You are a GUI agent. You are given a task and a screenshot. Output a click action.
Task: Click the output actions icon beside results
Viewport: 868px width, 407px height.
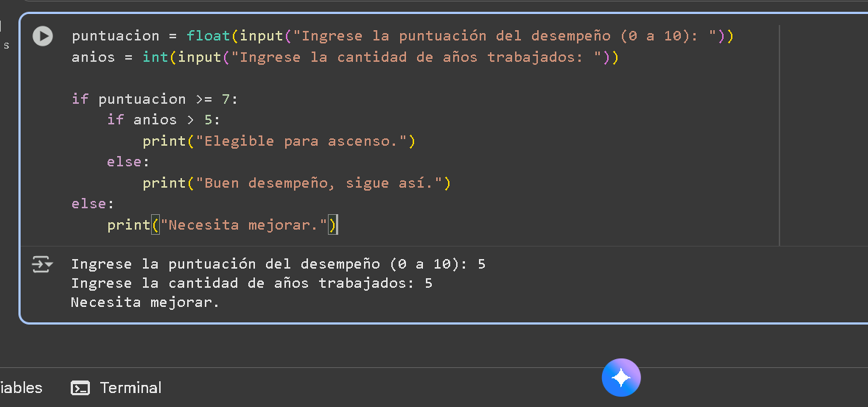click(x=42, y=264)
